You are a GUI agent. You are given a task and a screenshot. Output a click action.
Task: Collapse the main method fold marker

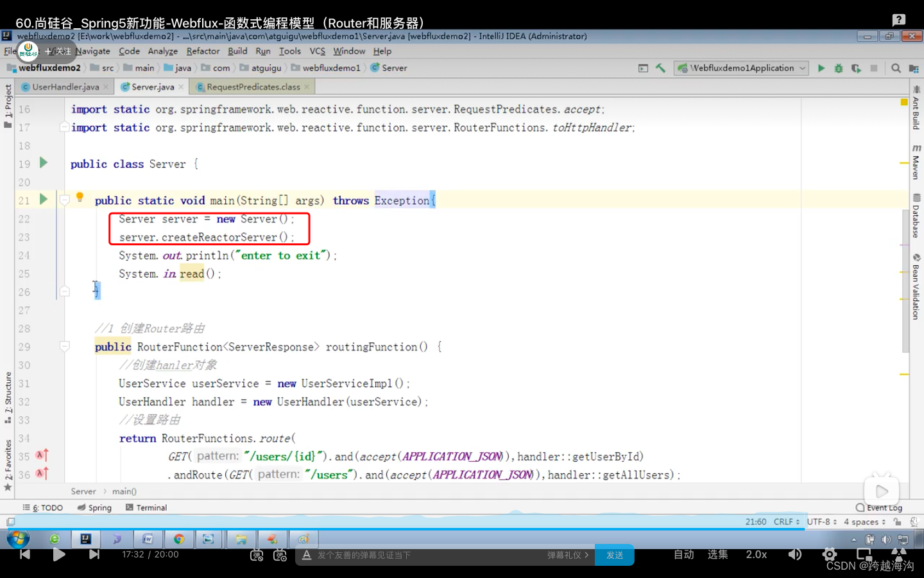pos(64,200)
